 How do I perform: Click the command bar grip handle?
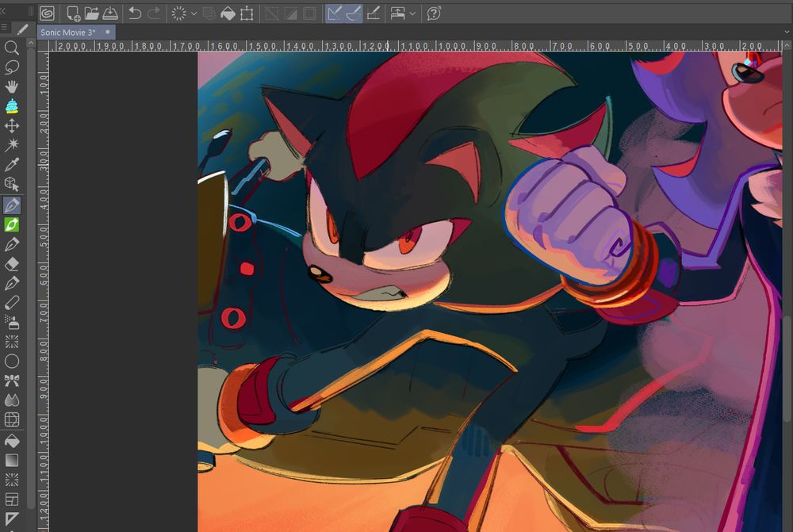31,12
